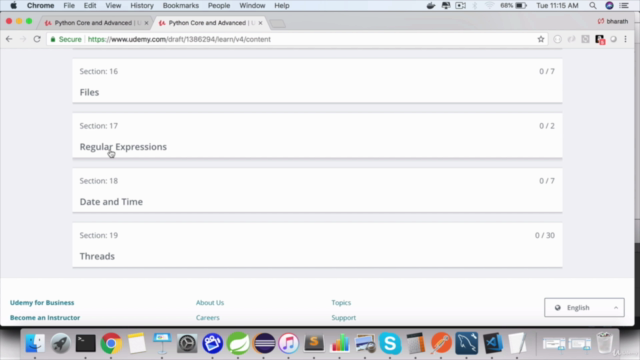Open MySQL Workbench dolphin icon in dock
The width and height of the screenshot is (640, 360).
[x=467, y=343]
